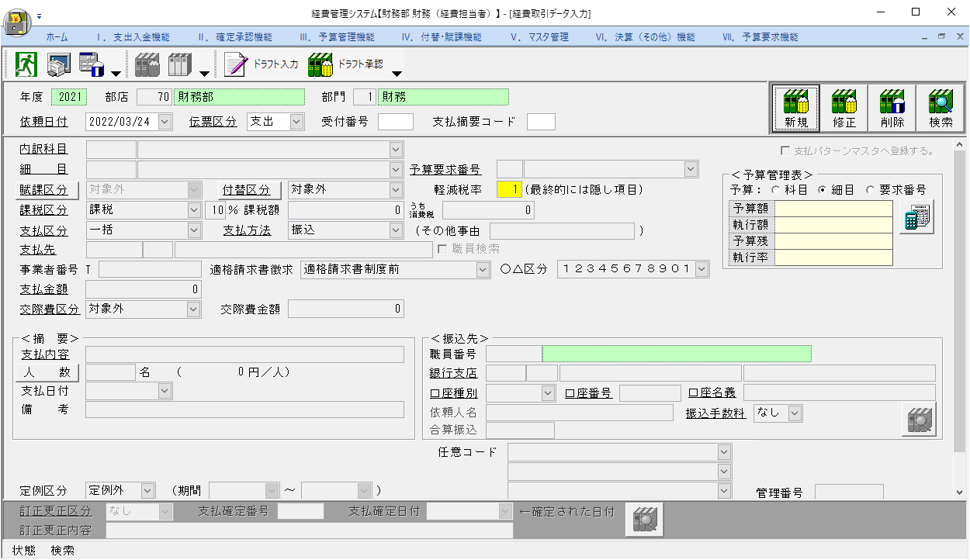Click the ドラフト承認 draft approval icon
This screenshot has width=970, height=560.
[x=346, y=65]
